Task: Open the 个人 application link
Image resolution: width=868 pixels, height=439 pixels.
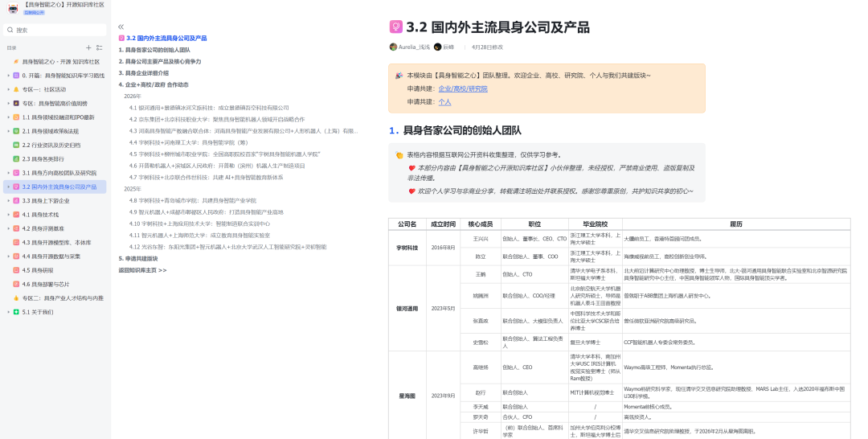Action: point(444,102)
